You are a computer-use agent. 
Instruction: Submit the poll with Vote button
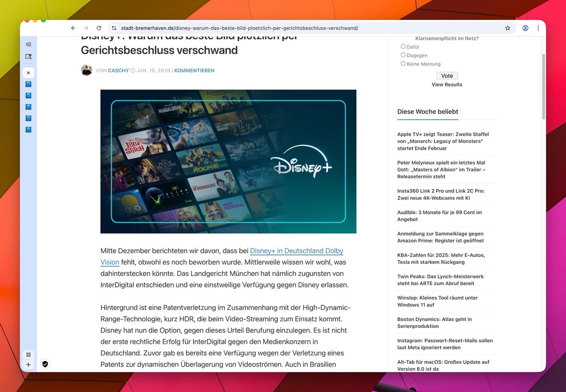[x=447, y=76]
